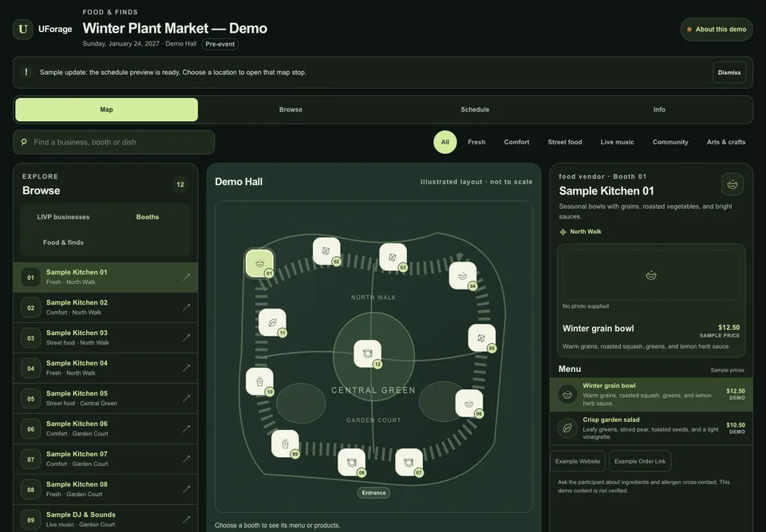This screenshot has width=766, height=532.
Task: Select booth 08 plate marker near Entrance
Action: [x=352, y=462]
